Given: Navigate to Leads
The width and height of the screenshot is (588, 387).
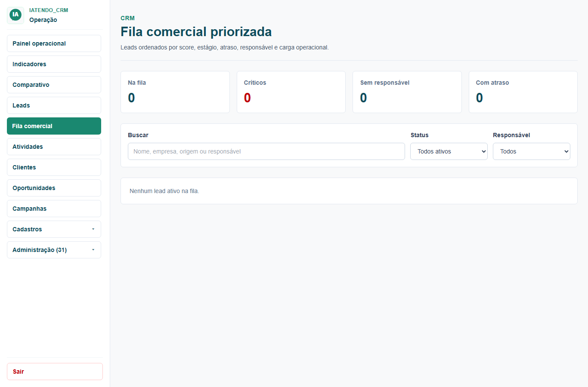Looking at the screenshot, I should [x=54, y=105].
